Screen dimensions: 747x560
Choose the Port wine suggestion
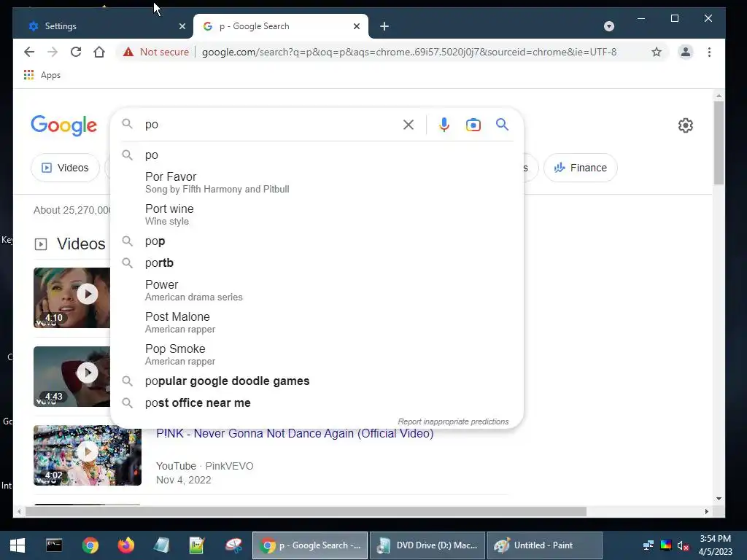click(x=317, y=214)
